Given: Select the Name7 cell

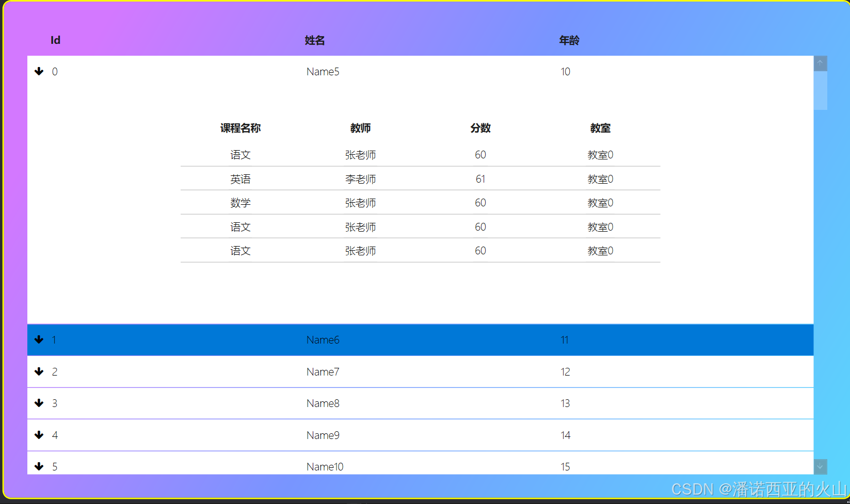Looking at the screenshot, I should (323, 372).
